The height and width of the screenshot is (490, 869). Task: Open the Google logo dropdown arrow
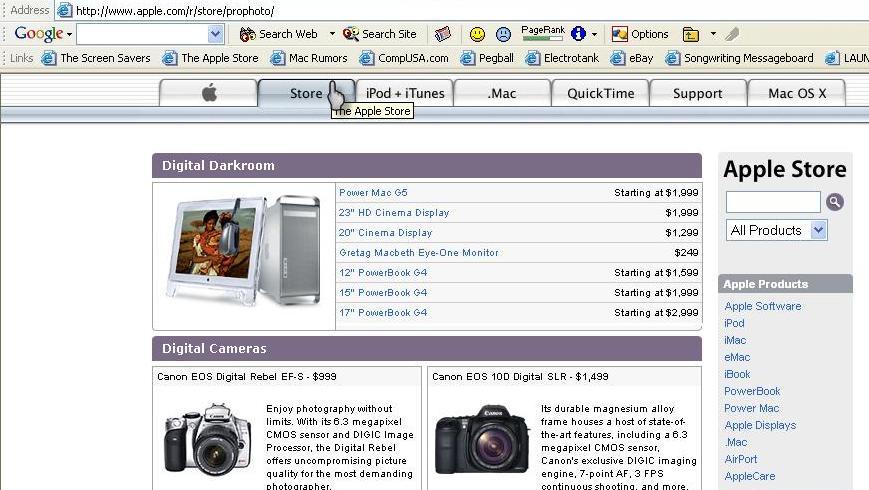[x=69, y=34]
